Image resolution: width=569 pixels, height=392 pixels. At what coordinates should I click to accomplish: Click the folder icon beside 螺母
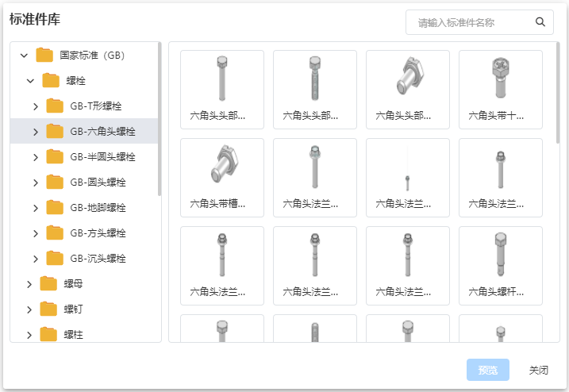click(x=48, y=284)
